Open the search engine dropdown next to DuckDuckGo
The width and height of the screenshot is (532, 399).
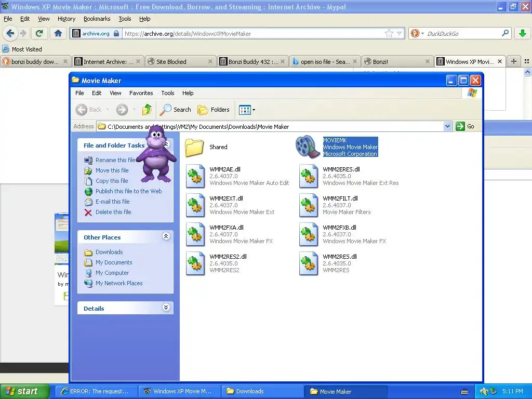pyautogui.click(x=422, y=33)
